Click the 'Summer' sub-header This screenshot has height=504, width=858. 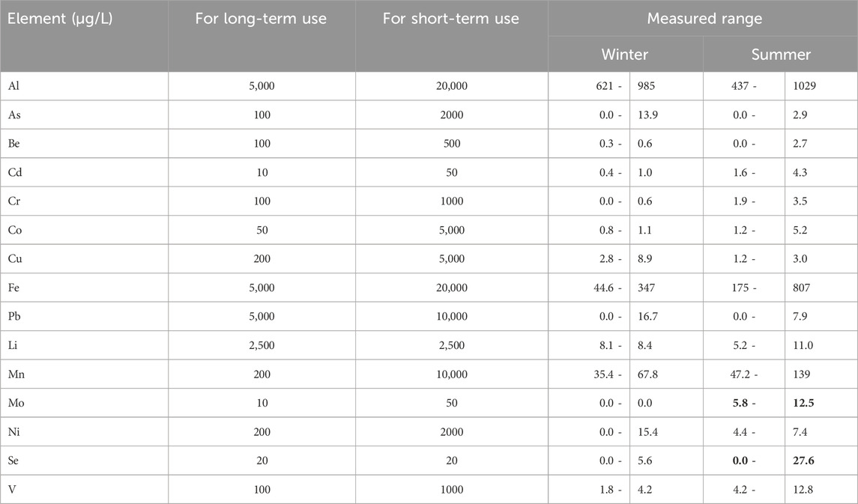pos(781,54)
